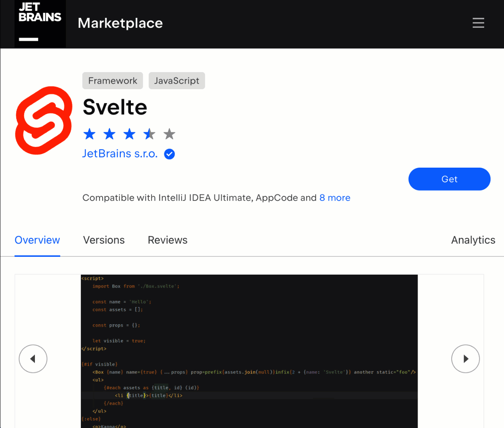Show previous screenshot with left arrow
Screen dimensions: 504x428
coord(33,359)
